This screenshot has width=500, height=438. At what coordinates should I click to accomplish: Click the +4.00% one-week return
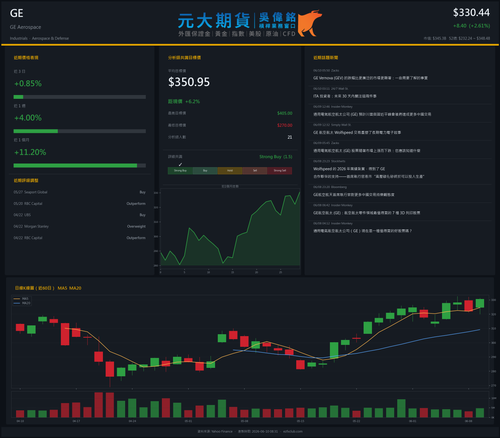click(x=28, y=118)
